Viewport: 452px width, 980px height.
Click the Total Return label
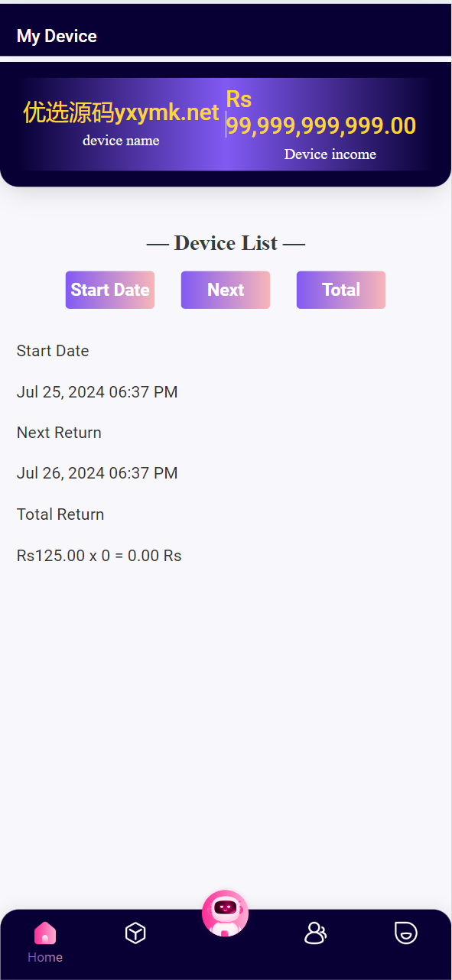point(60,514)
